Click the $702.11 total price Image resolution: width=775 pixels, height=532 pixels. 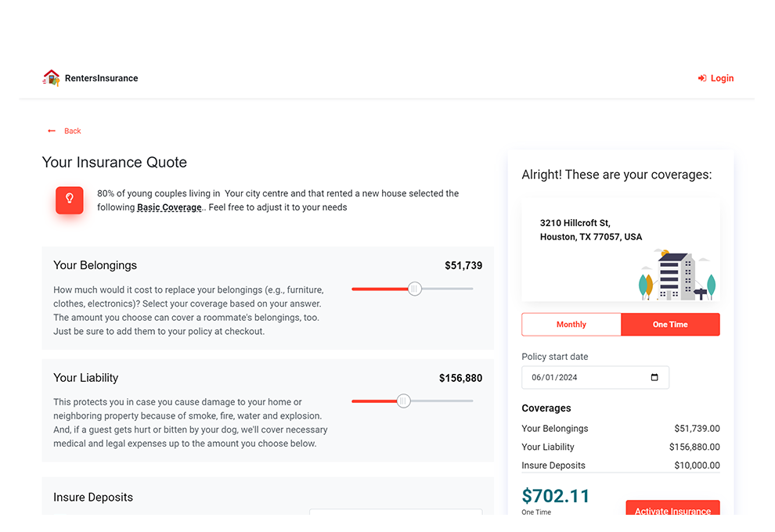pyautogui.click(x=556, y=496)
